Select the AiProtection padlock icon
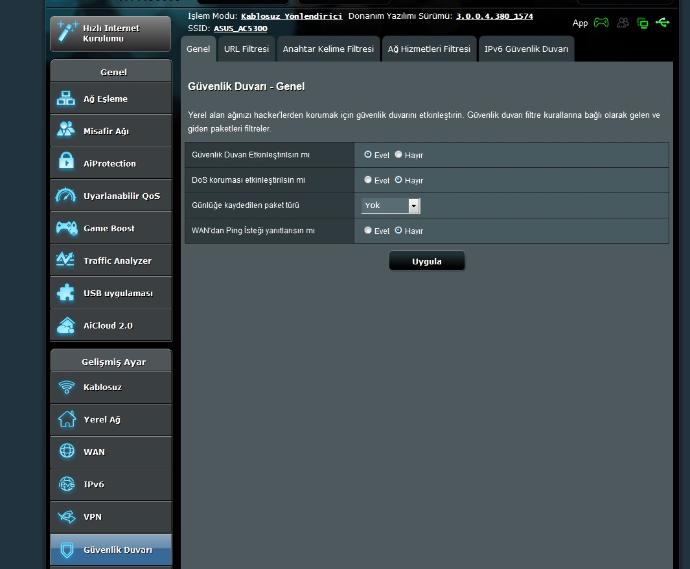Image resolution: width=690 pixels, height=569 pixels. coord(66,161)
